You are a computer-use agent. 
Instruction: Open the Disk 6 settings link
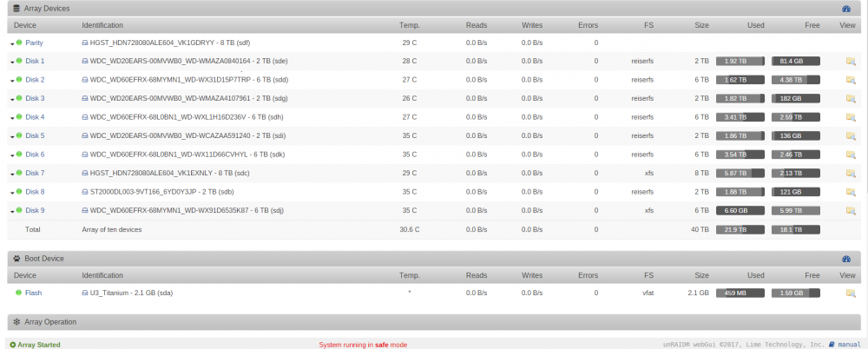click(x=35, y=155)
